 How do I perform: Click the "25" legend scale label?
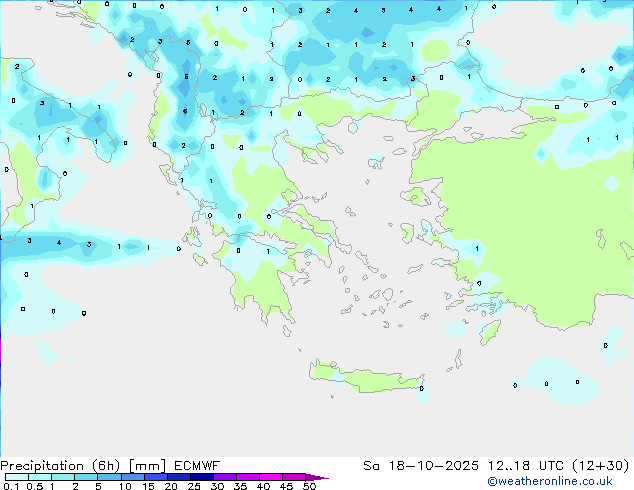[x=194, y=486]
